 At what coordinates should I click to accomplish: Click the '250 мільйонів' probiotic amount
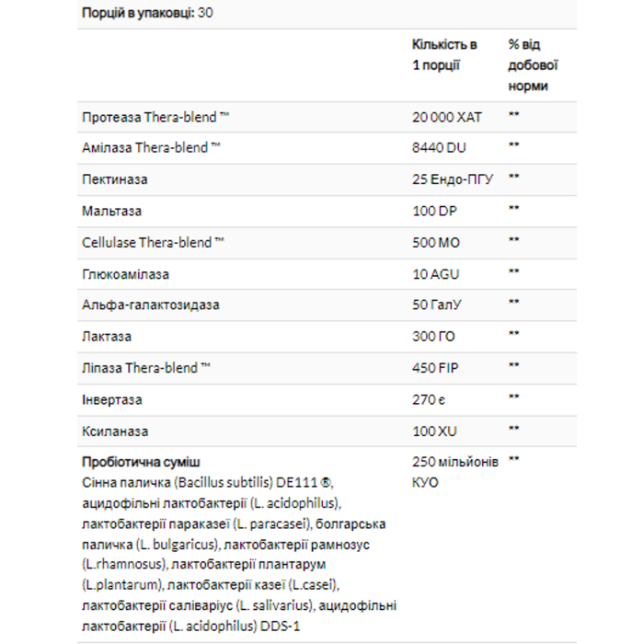(x=455, y=462)
